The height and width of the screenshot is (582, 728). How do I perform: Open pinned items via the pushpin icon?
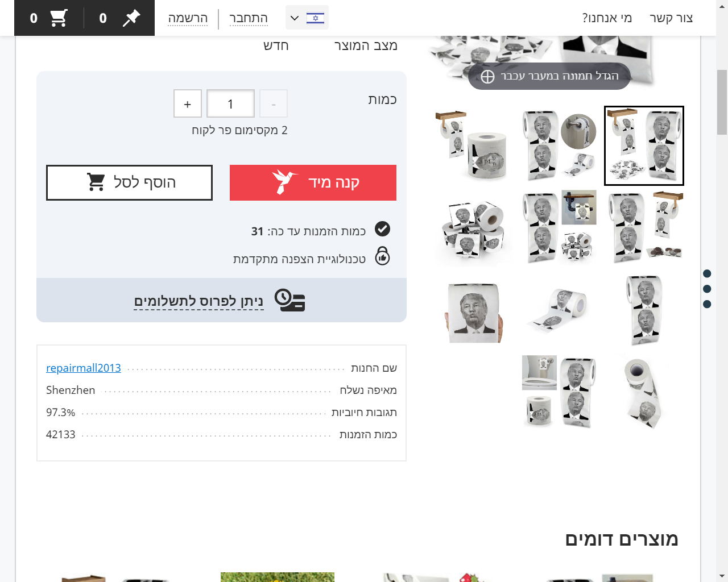131,18
